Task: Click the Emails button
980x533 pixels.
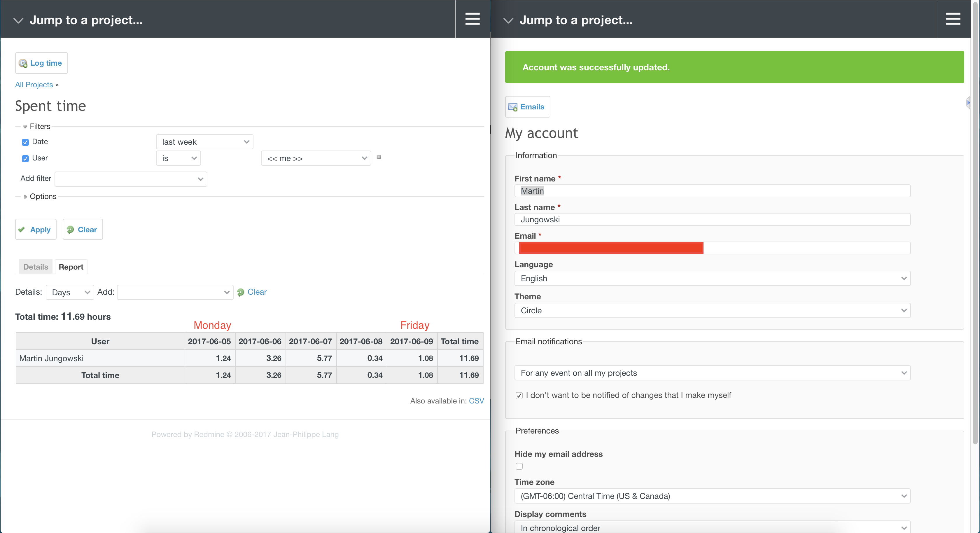Action: pyautogui.click(x=527, y=107)
